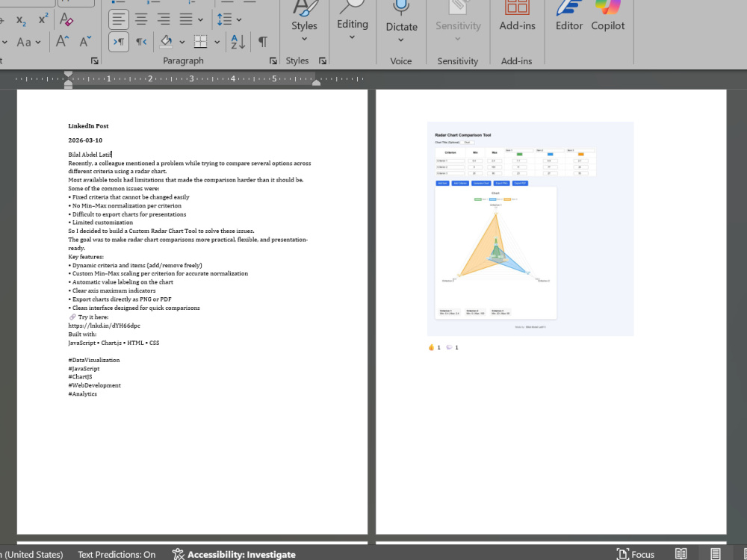747x560 pixels.
Task: Open Accessibility: Investigate checker
Action: (234, 554)
